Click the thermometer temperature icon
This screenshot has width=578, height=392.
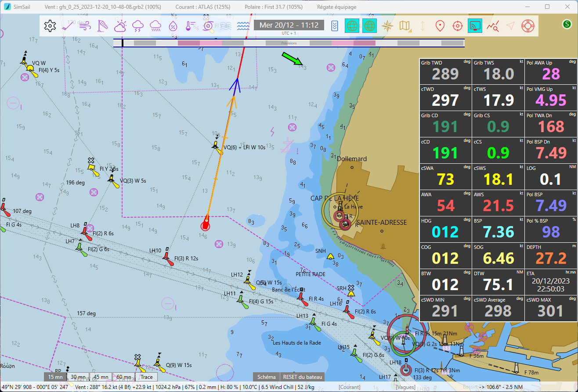190,26
